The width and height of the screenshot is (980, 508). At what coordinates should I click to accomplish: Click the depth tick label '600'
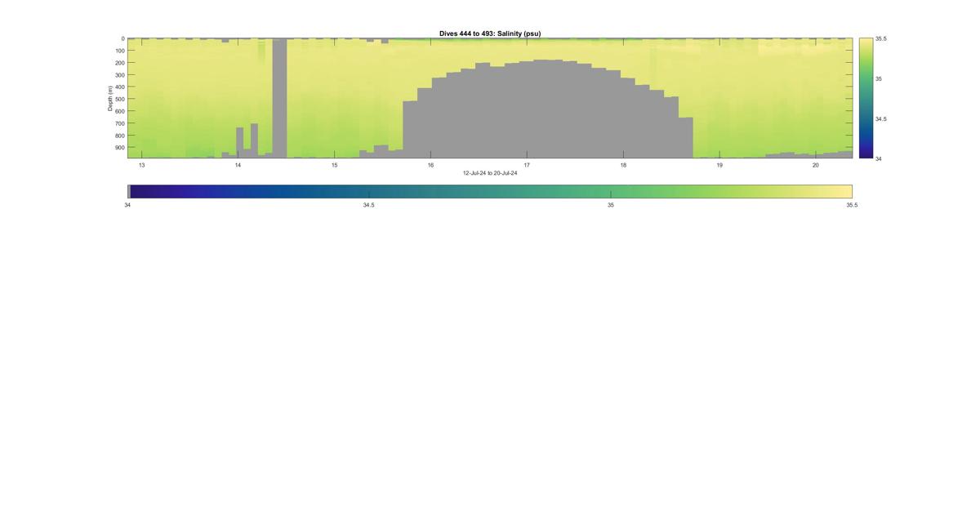click(x=119, y=111)
